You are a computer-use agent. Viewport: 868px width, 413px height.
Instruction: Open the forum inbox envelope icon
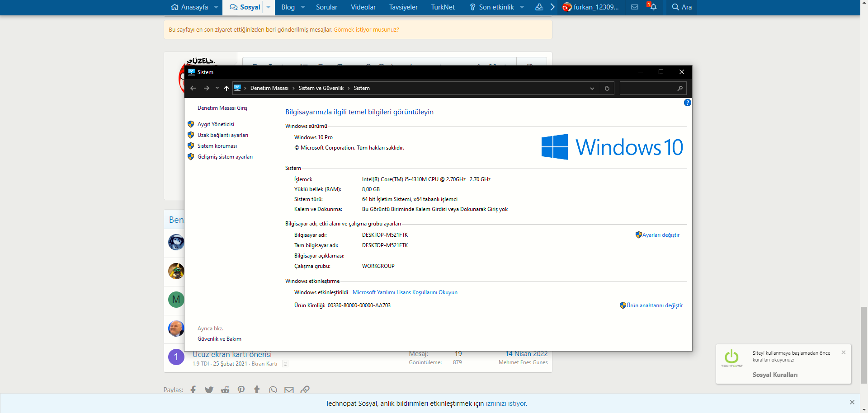click(x=635, y=7)
